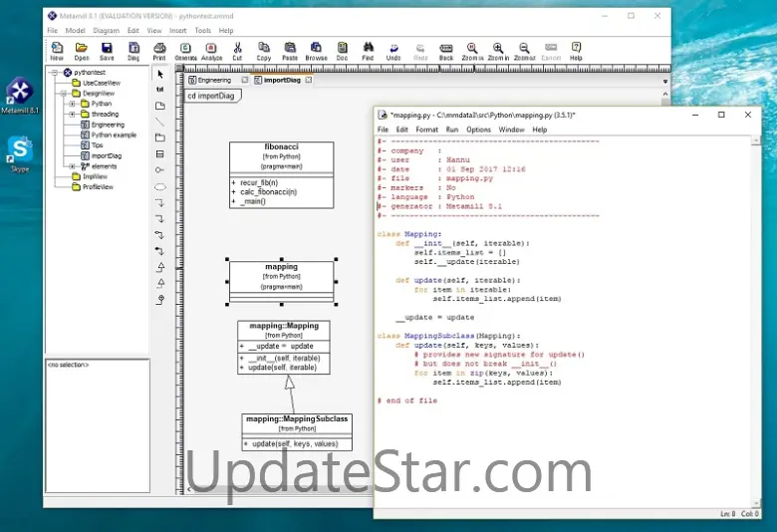
Task: Open the Format menu in the mapping.py window
Action: pos(426,130)
